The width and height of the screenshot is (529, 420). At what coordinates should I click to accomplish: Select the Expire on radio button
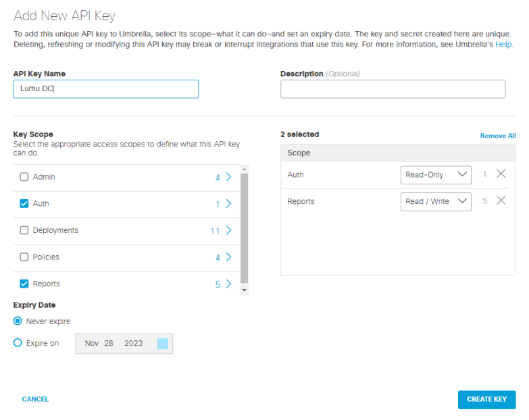coord(18,343)
